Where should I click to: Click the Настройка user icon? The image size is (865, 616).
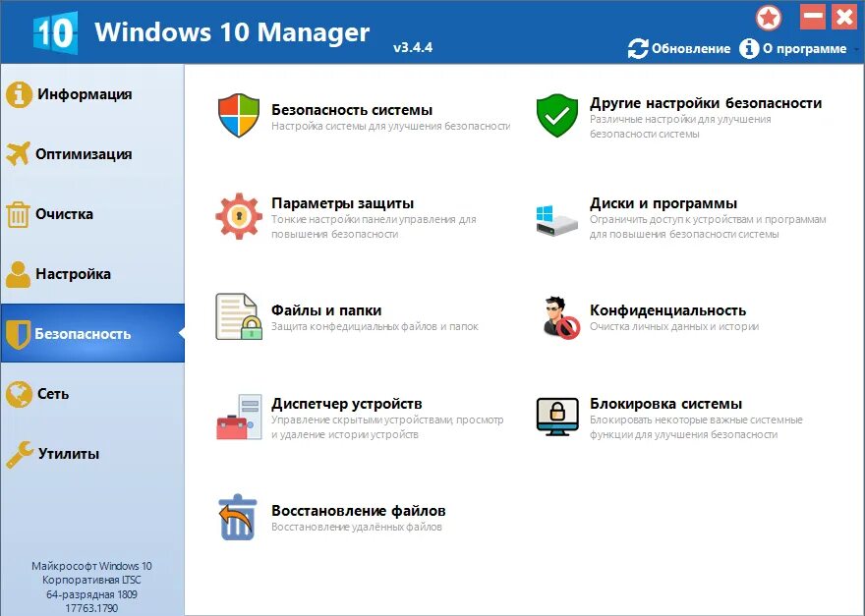(19, 274)
